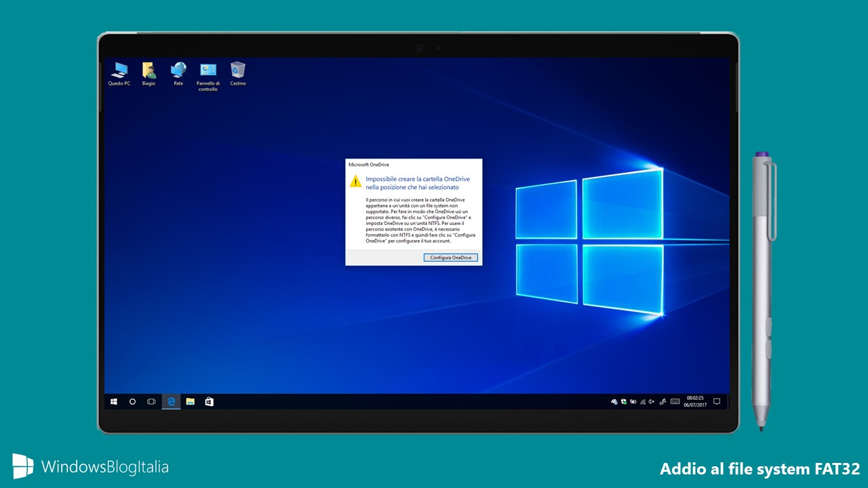
Task: Click the Windows Defender shield tray icon
Action: [624, 402]
